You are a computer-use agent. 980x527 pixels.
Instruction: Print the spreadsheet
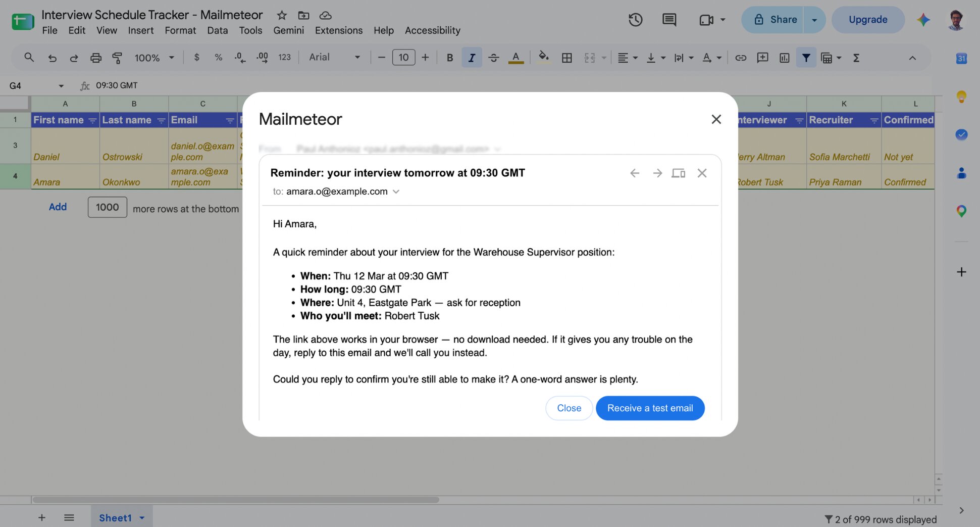[95, 58]
